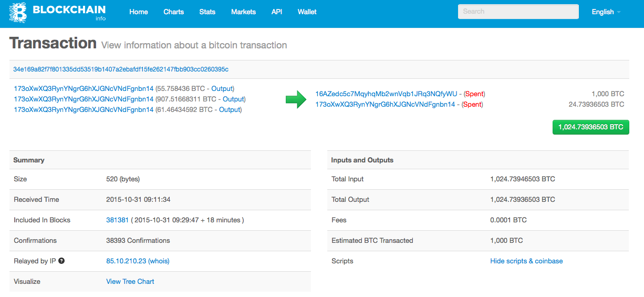Click the Spent link for 1,000 BTC
Viewport: 644px width, 297px height.
475,94
